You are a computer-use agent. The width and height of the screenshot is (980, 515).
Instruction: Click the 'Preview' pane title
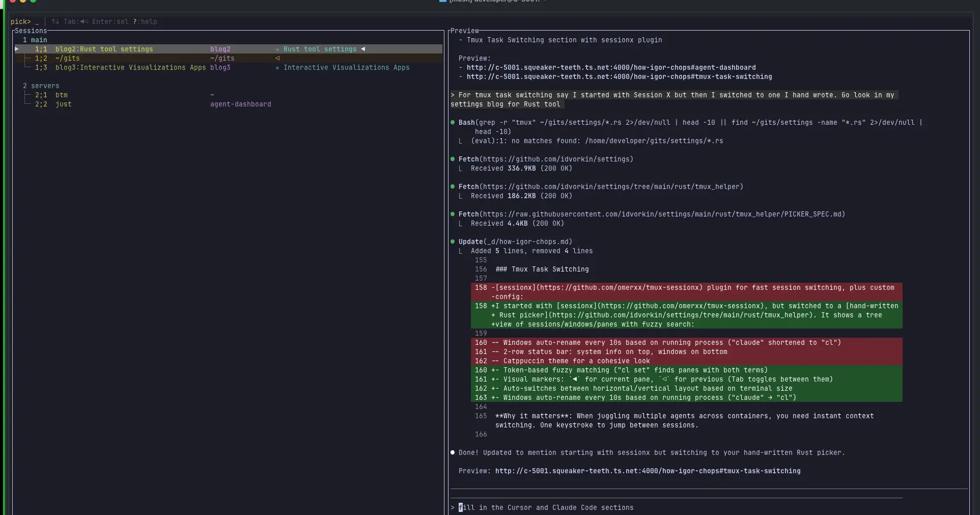[x=465, y=31]
